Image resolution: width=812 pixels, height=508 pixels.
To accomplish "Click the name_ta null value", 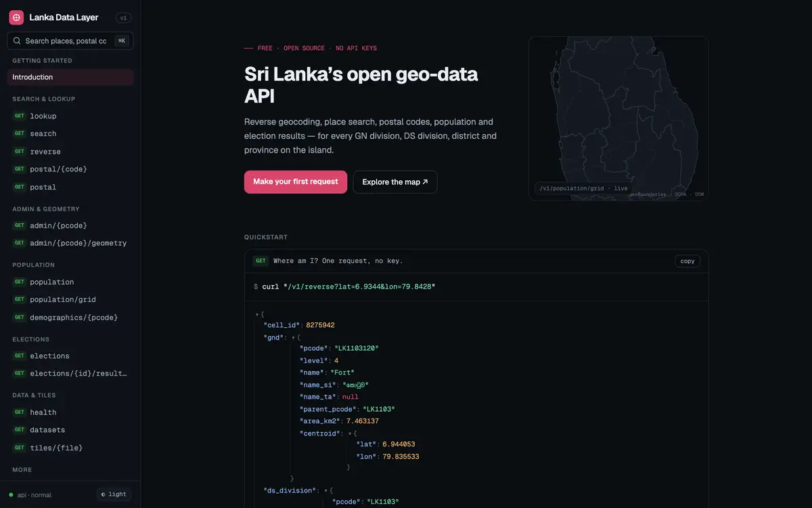I will (x=351, y=397).
